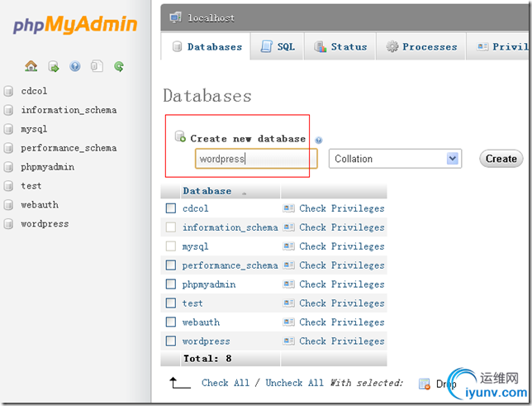Click privileges icon in phpmyadmin row
This screenshot has height=406, width=532.
pos(288,284)
